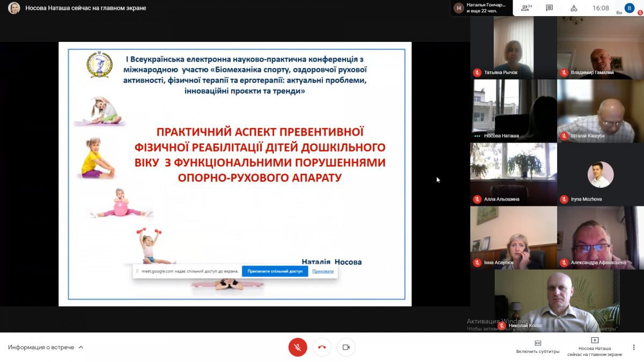Click Припинити спільний доступ button
The width and height of the screenshot is (644, 362).
click(x=275, y=271)
